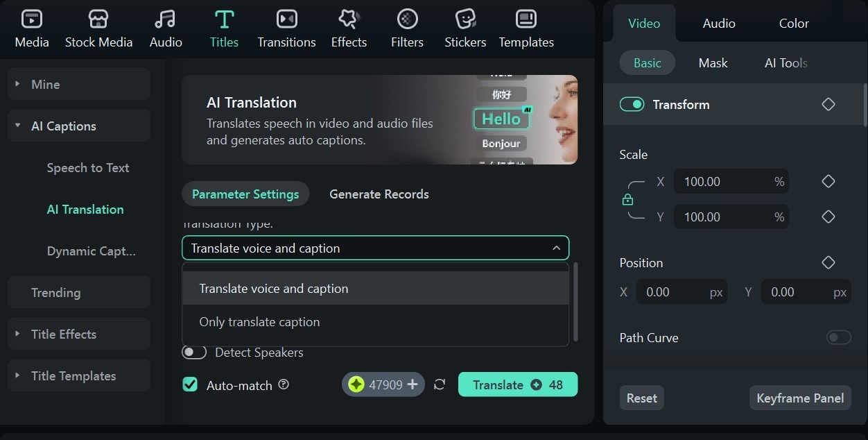The height and width of the screenshot is (440, 868).
Task: Open the Stock Media library icon
Action: pyautogui.click(x=98, y=19)
